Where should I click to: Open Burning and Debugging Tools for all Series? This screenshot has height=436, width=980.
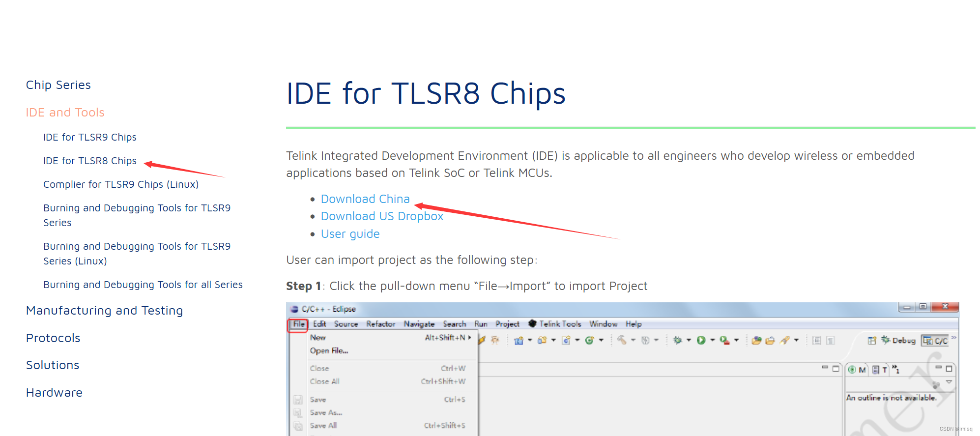click(x=143, y=285)
